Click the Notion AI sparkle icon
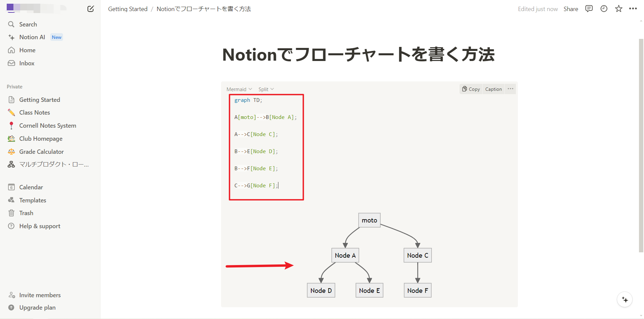644x319 pixels. point(11,37)
